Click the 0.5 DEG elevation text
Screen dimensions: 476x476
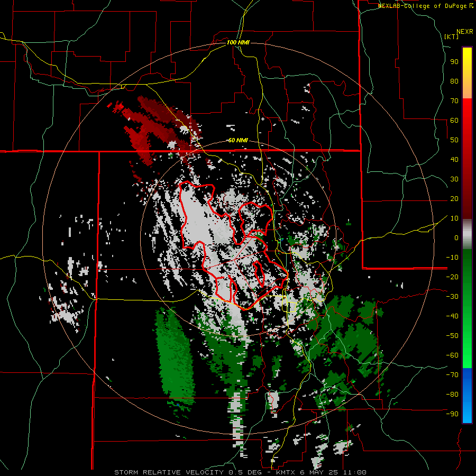tap(244, 472)
